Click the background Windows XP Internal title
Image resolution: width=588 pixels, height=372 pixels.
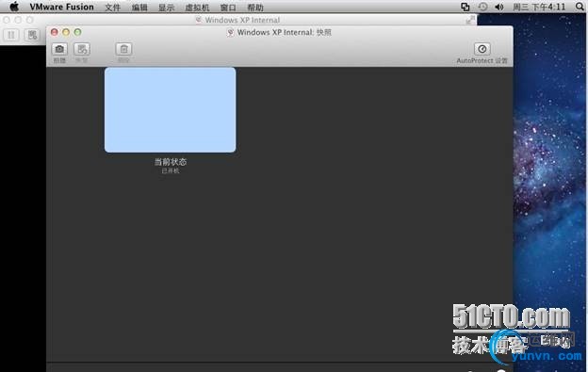coord(242,20)
